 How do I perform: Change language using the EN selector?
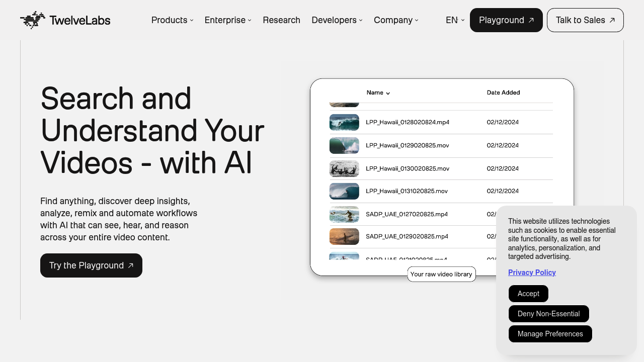point(454,20)
